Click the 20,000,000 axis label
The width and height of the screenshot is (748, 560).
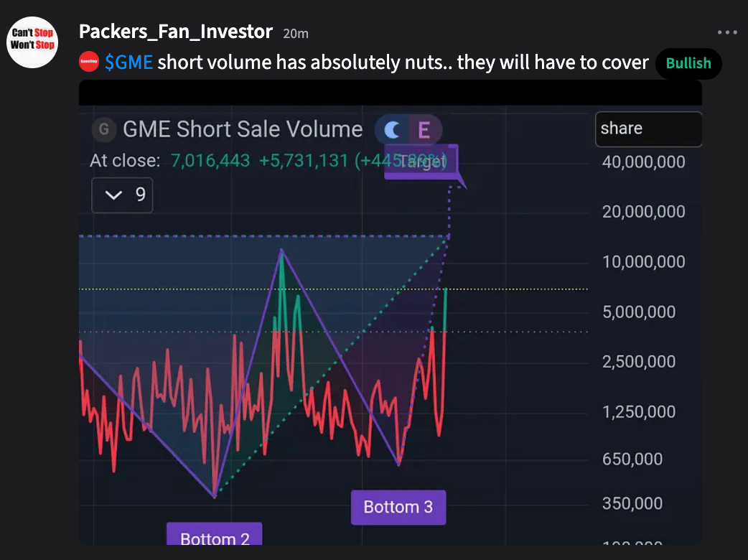pyautogui.click(x=643, y=212)
